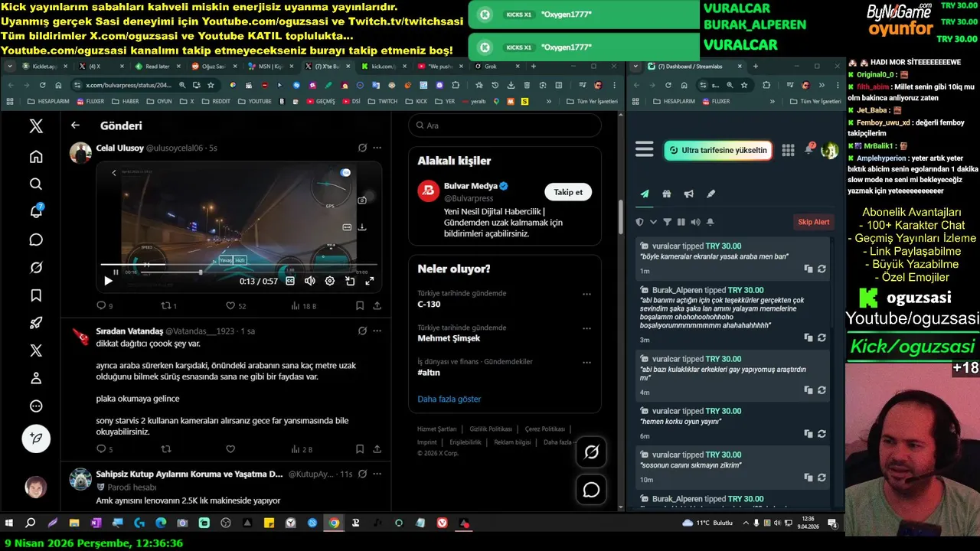Bookmark Celal Ulusoy's reply
Screen dimensions: 980x551
360,306
